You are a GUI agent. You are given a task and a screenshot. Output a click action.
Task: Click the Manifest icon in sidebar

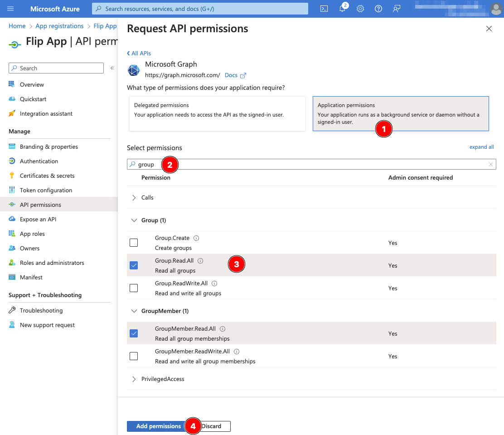(12, 277)
